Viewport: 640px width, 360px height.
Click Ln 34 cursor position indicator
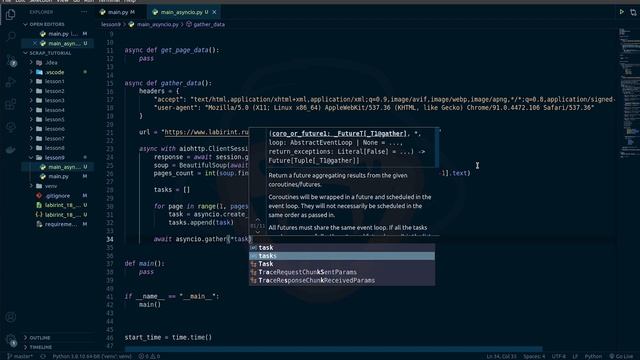(501, 356)
